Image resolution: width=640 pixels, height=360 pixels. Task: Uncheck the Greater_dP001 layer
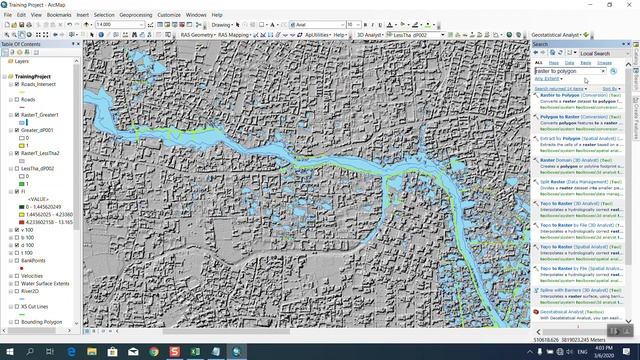pos(17,130)
